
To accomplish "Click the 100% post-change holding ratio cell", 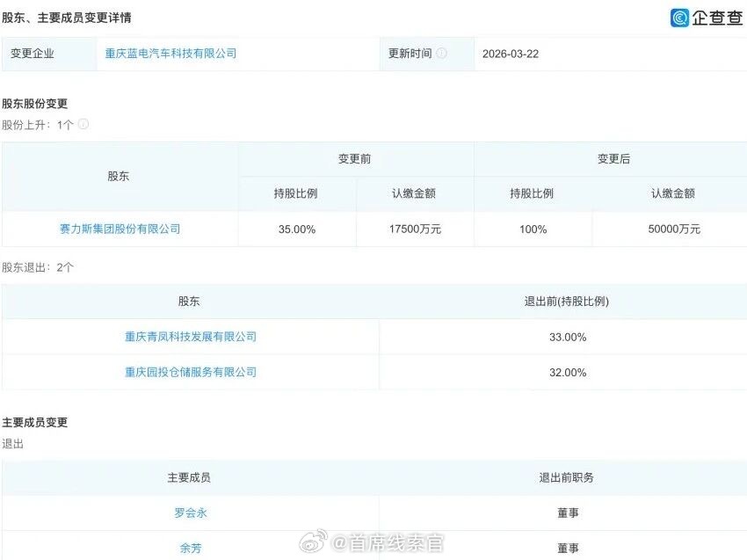I will tap(533, 229).
